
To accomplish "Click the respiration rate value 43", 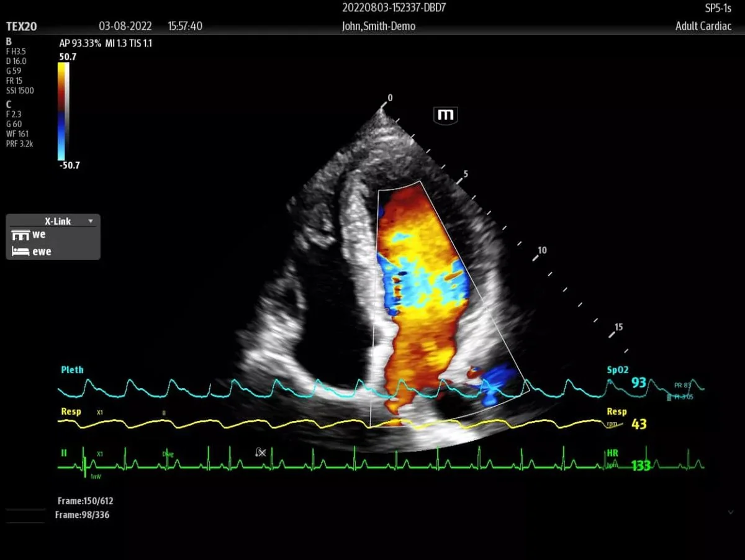I will click(x=639, y=425).
